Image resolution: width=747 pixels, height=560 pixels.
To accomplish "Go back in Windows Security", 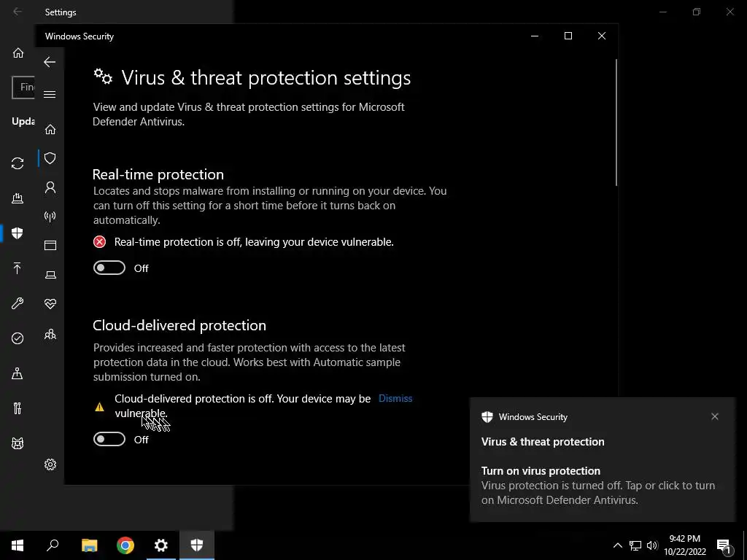I will coord(50,62).
